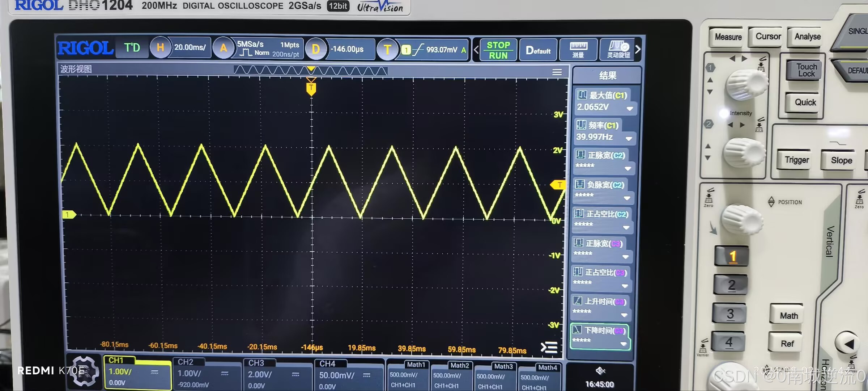
Task: Expand arrow for 正占空比(C2) result
Action: click(x=626, y=227)
